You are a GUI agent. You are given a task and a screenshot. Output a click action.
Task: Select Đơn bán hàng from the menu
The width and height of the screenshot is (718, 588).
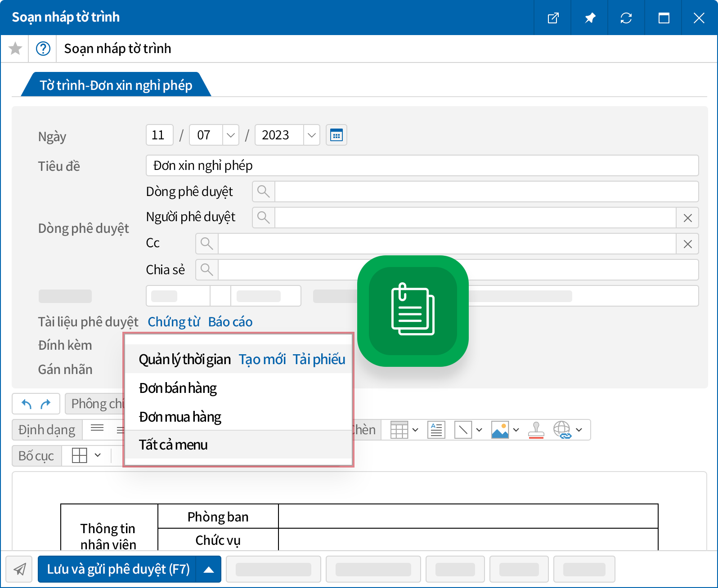178,388
